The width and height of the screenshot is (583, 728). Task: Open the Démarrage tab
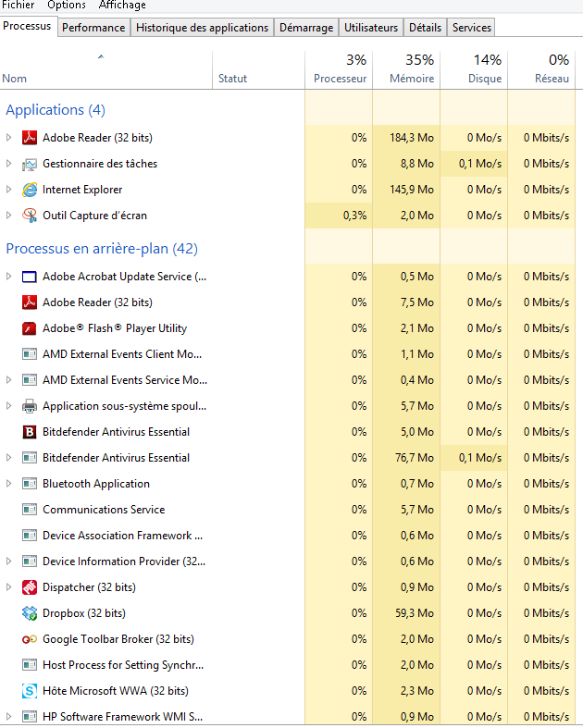click(x=305, y=28)
